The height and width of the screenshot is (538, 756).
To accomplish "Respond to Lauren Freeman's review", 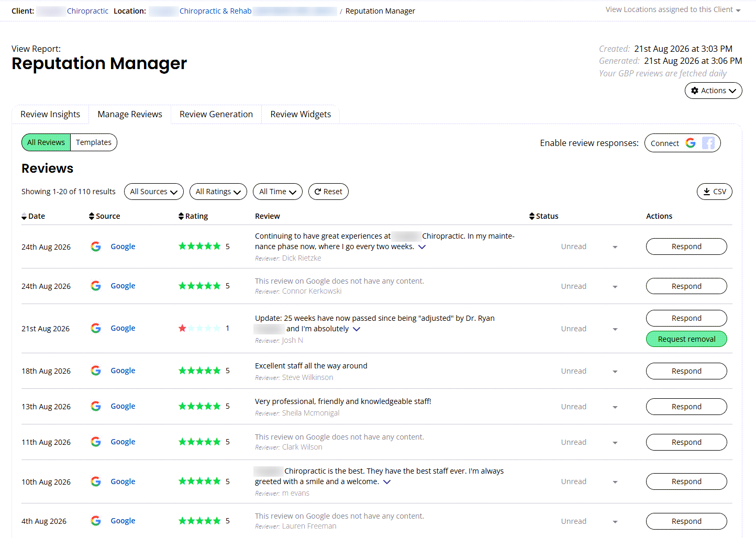I will click(x=686, y=521).
